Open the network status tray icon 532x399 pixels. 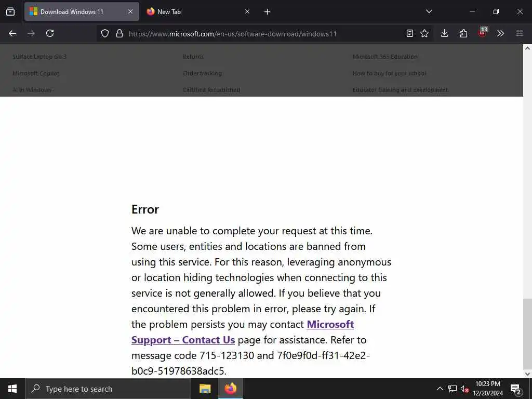453,389
